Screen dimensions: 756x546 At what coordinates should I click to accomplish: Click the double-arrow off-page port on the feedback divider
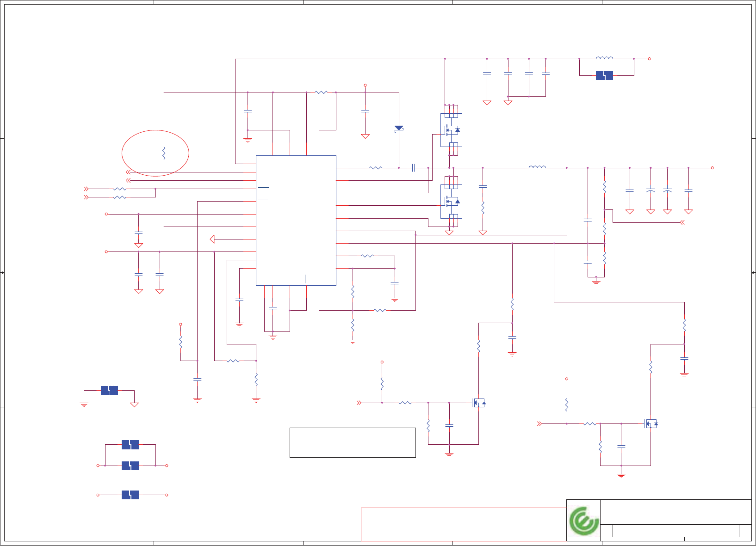point(682,222)
